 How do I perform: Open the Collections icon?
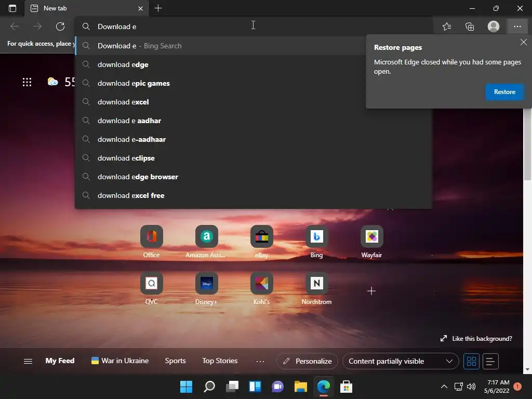(x=470, y=26)
